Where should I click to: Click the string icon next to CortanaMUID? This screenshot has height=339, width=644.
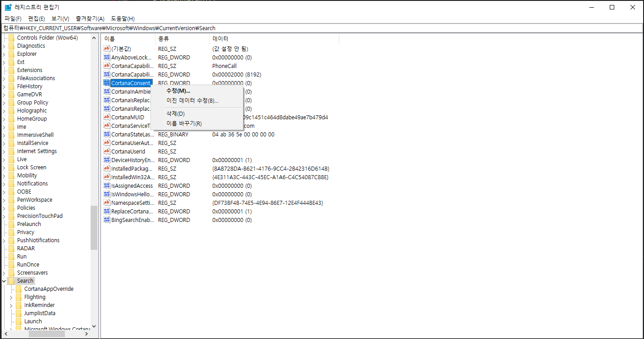107,117
